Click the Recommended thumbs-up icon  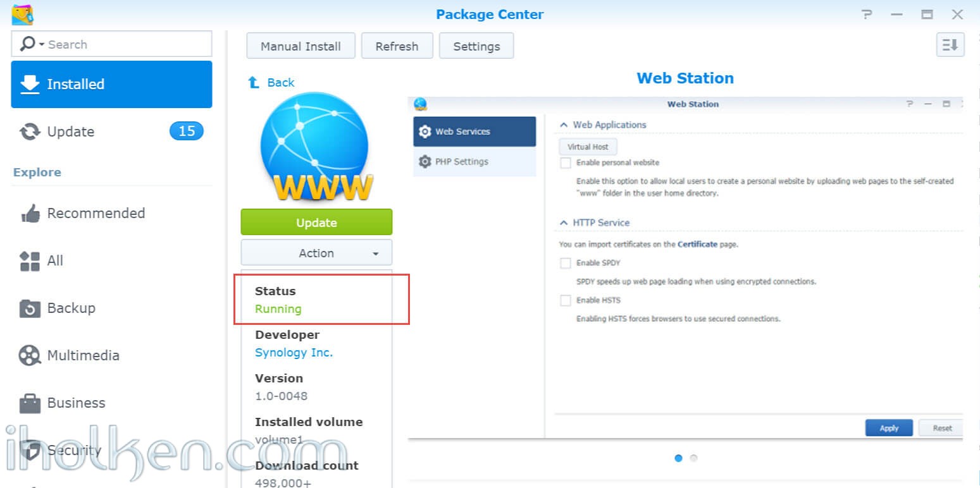click(30, 214)
